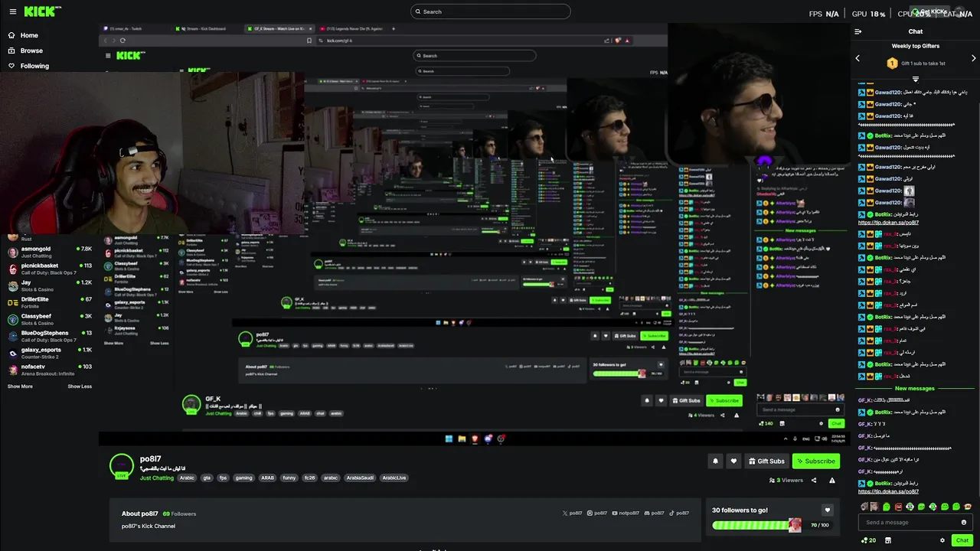Select the fps tag
The height and width of the screenshot is (551, 980).
tap(223, 478)
